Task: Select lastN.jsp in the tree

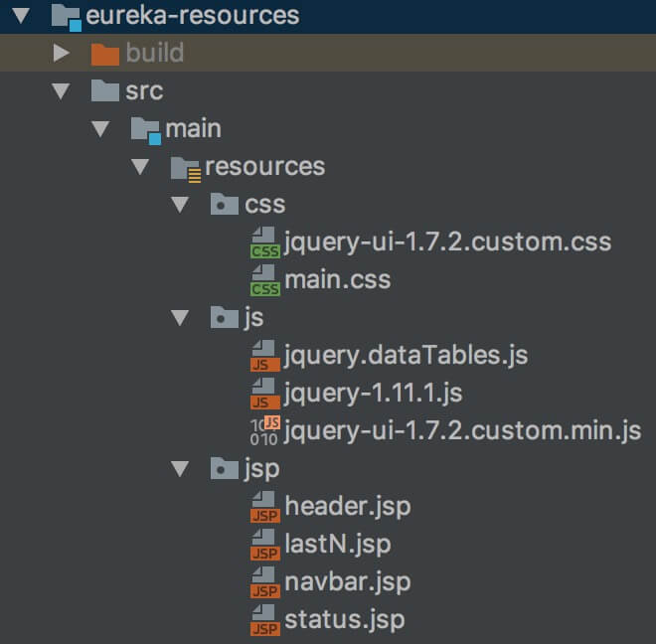Action: (337, 544)
